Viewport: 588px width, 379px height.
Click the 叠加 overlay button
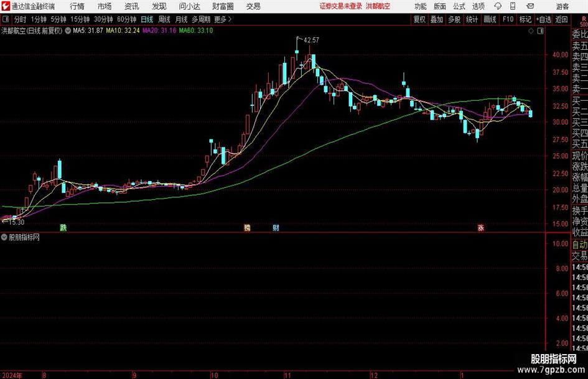[437, 19]
